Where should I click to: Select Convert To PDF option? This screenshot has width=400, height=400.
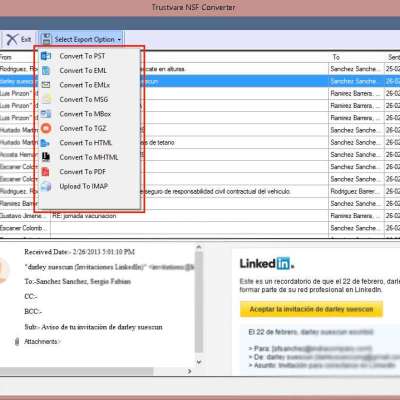[82, 172]
